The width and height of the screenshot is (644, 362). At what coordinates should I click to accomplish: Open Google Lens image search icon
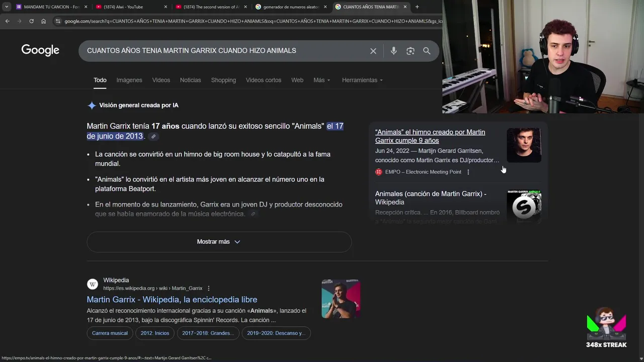click(411, 51)
